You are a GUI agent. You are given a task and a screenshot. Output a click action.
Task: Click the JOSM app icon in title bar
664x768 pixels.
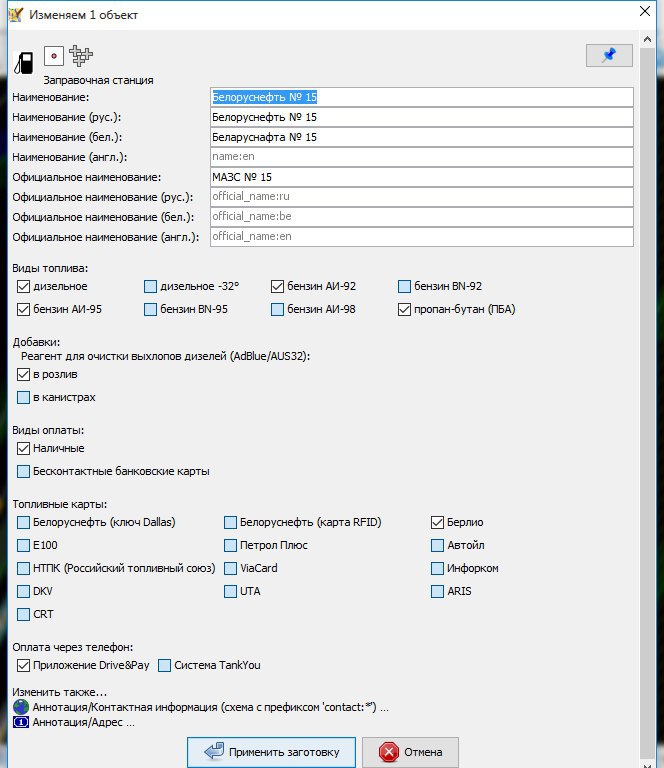tap(16, 14)
